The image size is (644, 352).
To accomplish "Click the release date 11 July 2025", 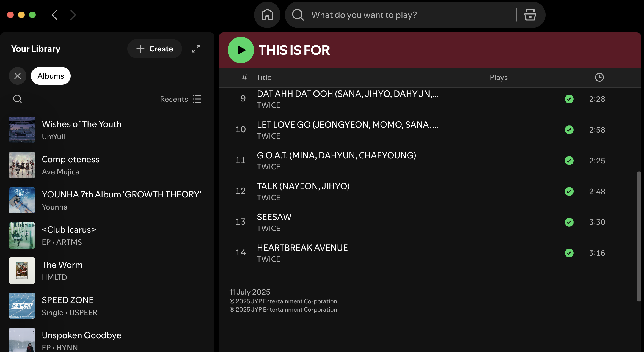I will coord(250,292).
